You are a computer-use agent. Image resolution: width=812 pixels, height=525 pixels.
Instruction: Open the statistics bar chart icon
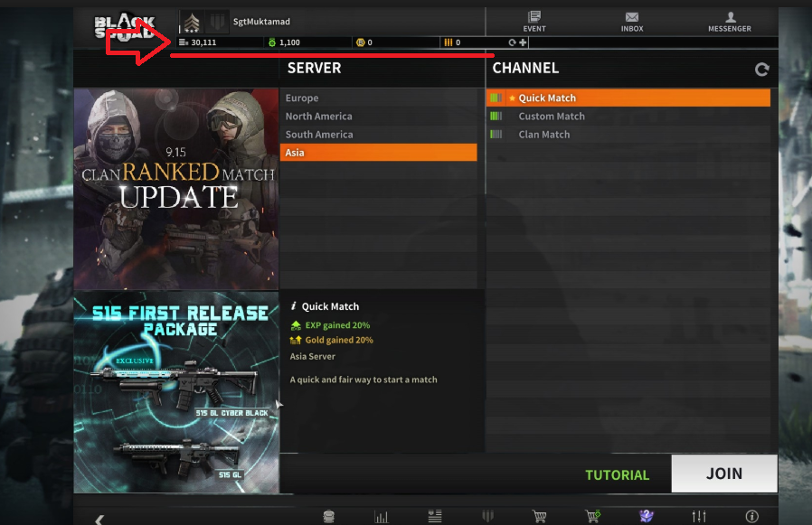[x=382, y=516]
